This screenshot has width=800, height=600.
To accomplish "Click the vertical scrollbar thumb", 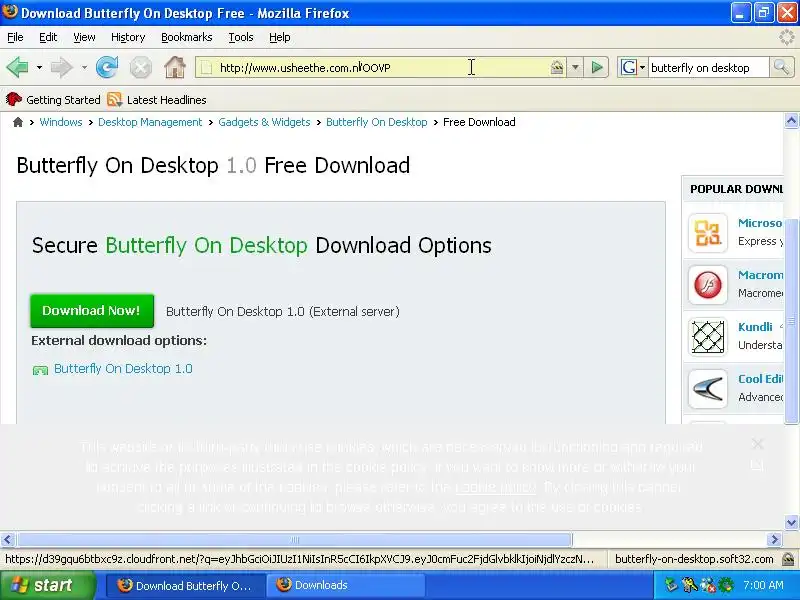I will pyautogui.click(x=791, y=321).
